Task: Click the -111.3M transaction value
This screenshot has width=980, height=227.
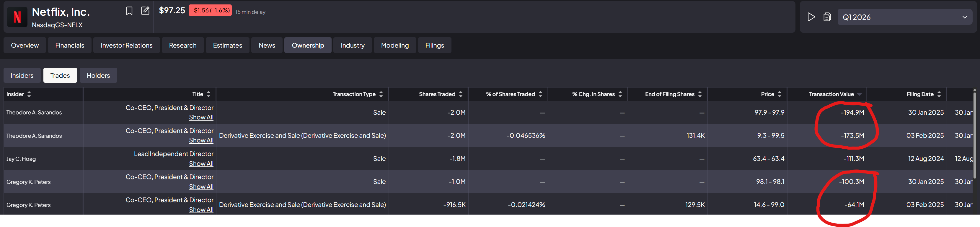Action: tap(854, 158)
